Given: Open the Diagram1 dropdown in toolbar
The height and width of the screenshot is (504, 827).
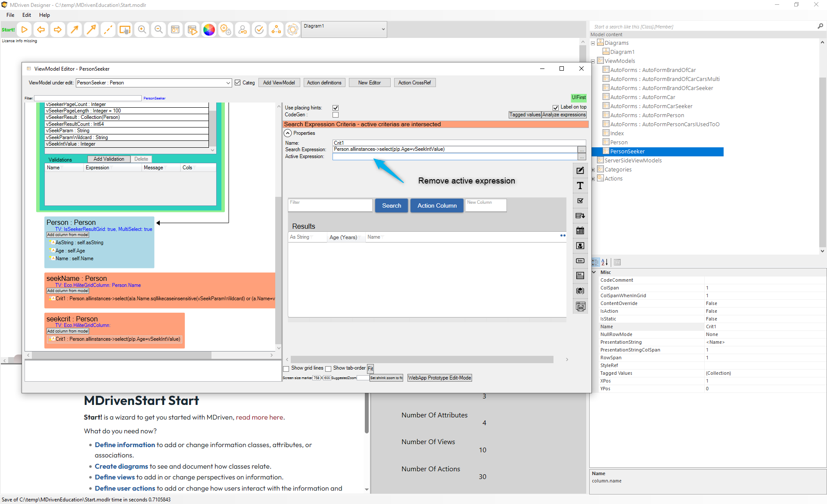Looking at the screenshot, I should coord(382,29).
